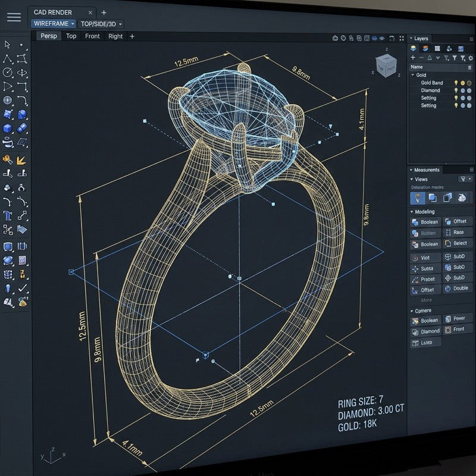
Task: Click the Offset button under Modeling
Action: click(x=458, y=221)
